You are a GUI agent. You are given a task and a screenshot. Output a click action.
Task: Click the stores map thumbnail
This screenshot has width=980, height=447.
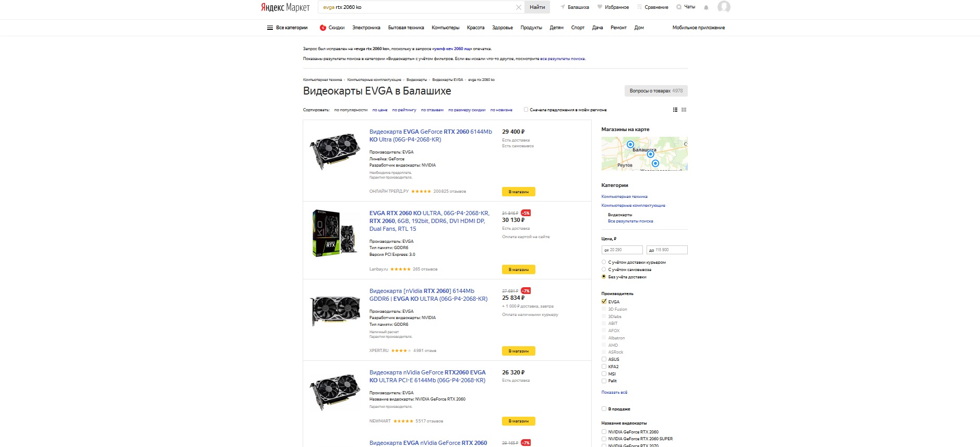(644, 154)
